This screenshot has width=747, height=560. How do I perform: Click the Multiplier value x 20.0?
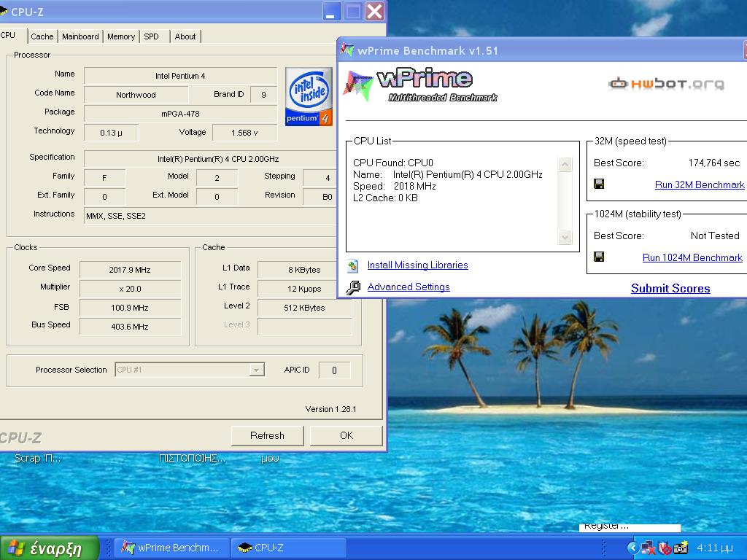coord(130,289)
